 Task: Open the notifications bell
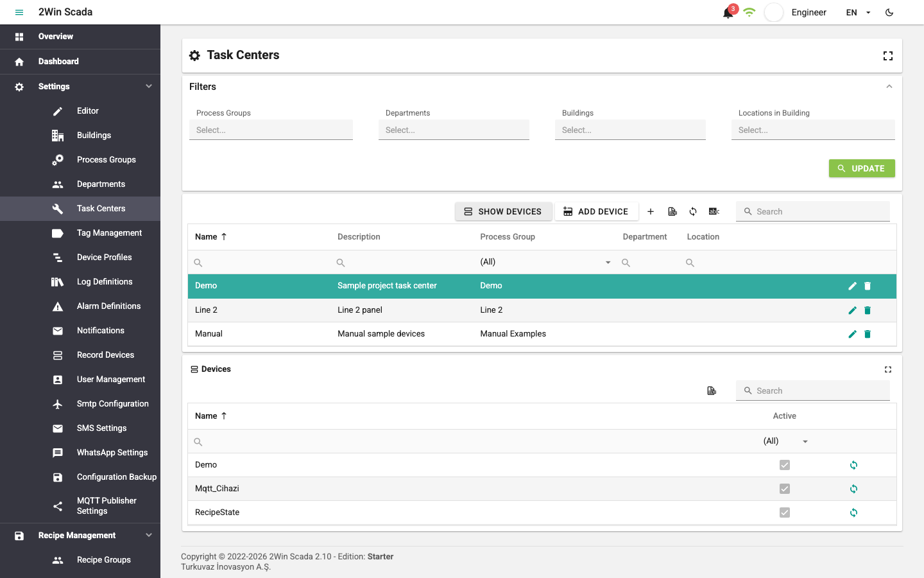728,13
